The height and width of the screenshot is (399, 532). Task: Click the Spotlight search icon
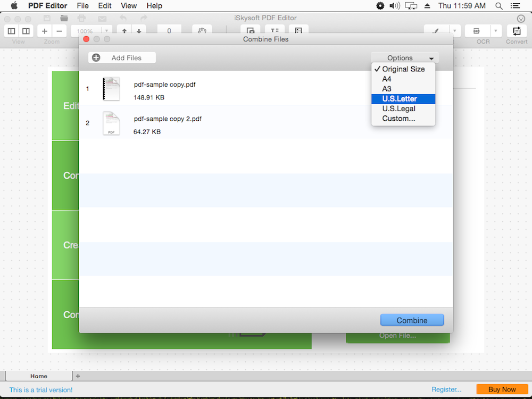click(499, 6)
